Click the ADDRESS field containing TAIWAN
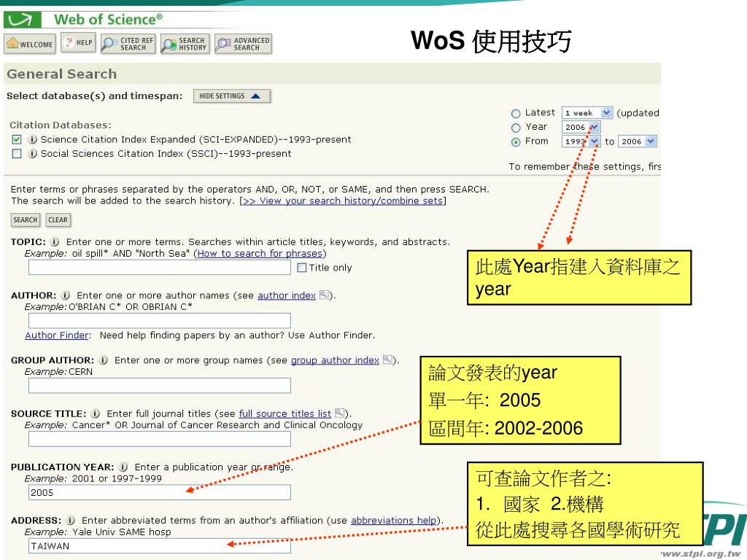Image resolution: width=747 pixels, height=560 pixels. pos(160,545)
